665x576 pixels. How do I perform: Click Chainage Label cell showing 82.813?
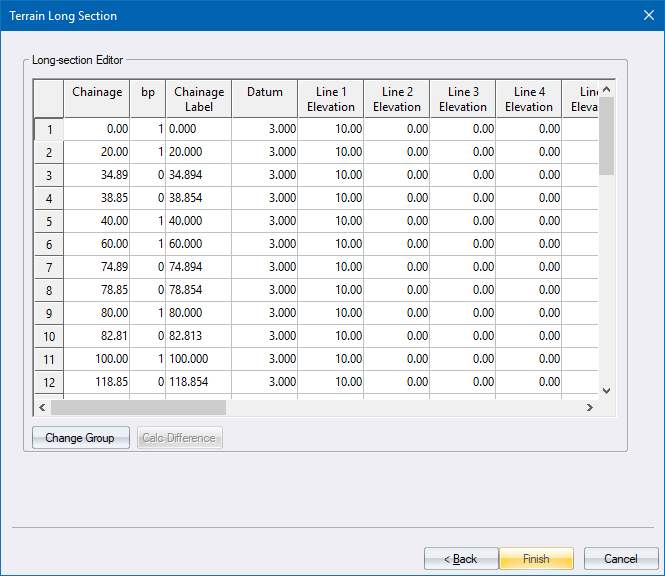click(x=198, y=336)
